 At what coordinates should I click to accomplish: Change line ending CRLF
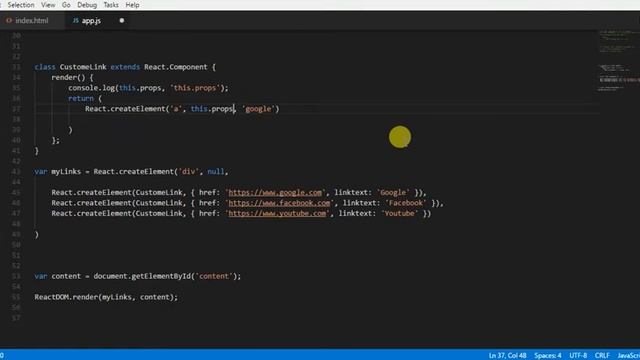602,356
